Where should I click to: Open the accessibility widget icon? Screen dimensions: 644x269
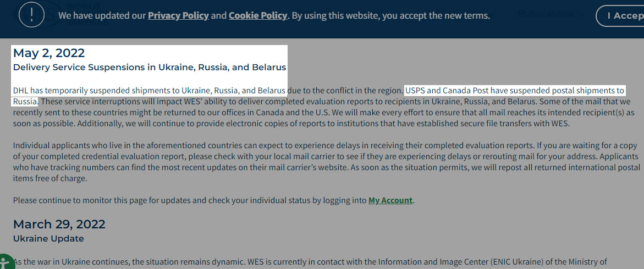4,262
